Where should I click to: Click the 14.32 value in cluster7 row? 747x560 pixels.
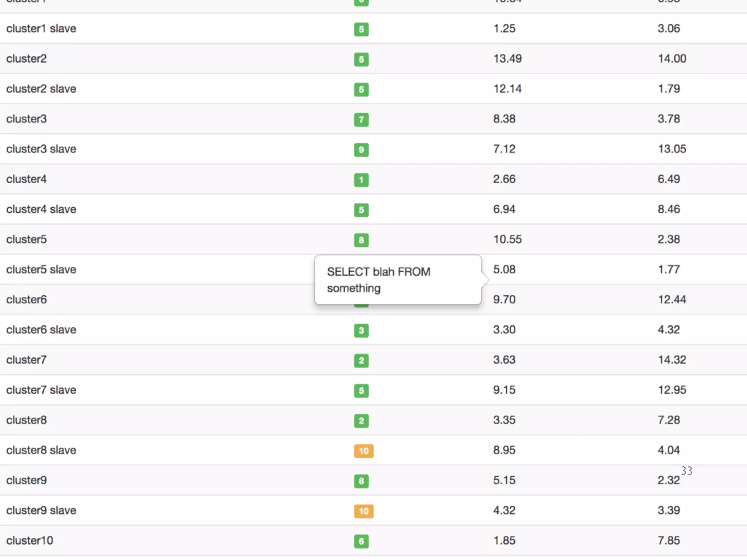(x=672, y=360)
